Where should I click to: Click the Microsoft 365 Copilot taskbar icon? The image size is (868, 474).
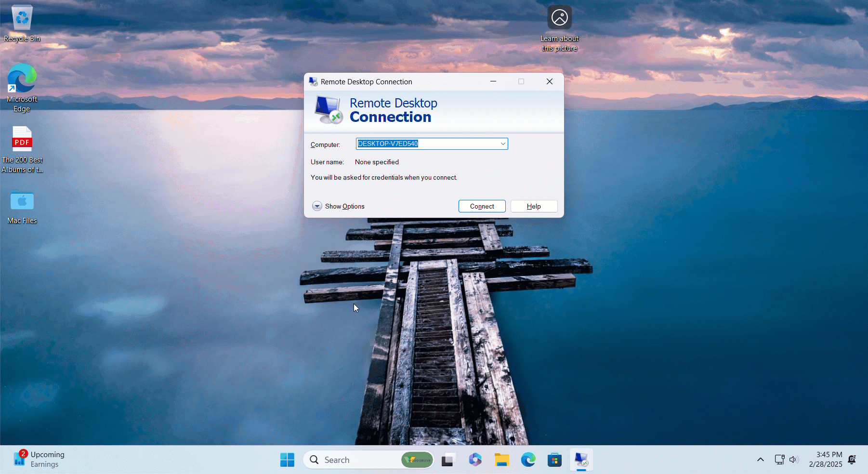[x=475, y=460]
